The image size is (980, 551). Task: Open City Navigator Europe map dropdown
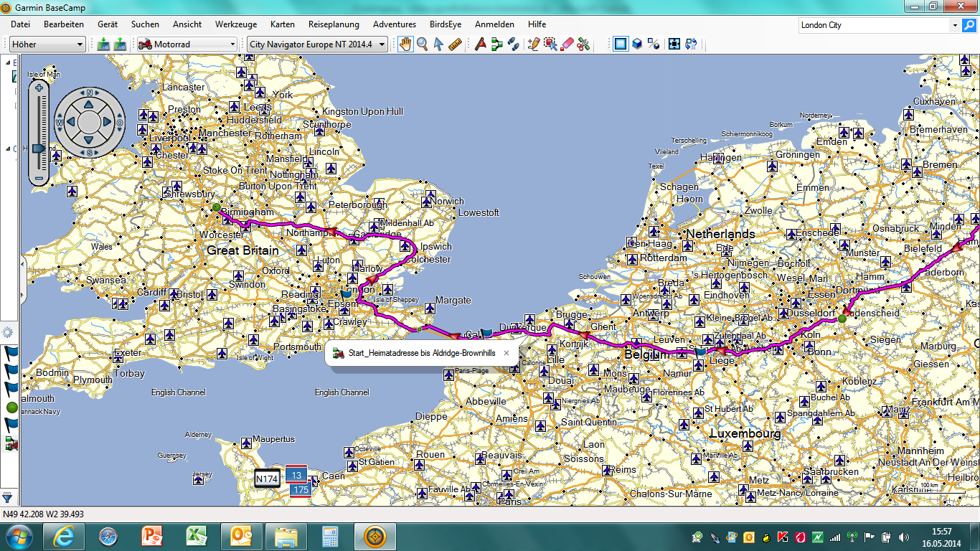pos(316,44)
